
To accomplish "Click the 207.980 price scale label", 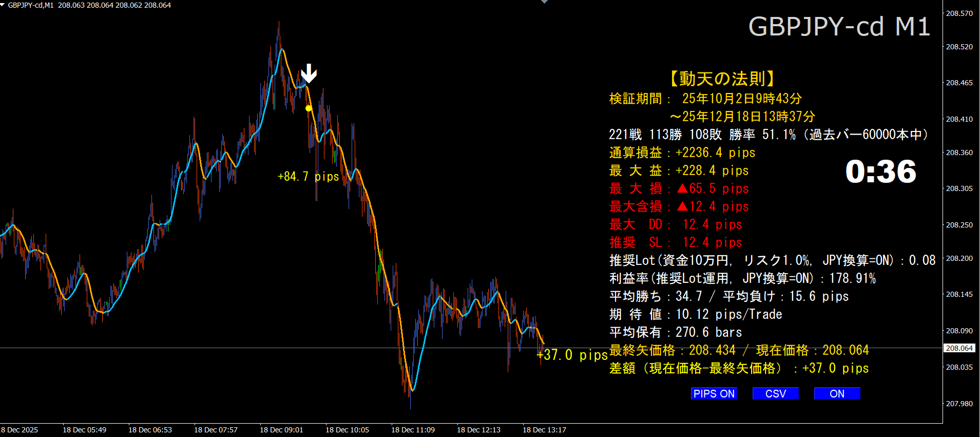I will pos(959,404).
